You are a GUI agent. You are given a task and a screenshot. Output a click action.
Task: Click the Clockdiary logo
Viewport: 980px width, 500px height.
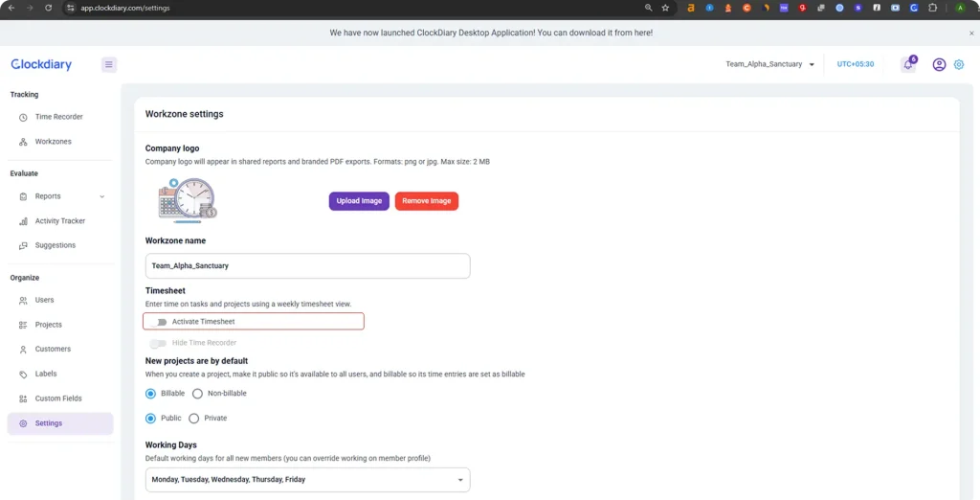tap(41, 64)
